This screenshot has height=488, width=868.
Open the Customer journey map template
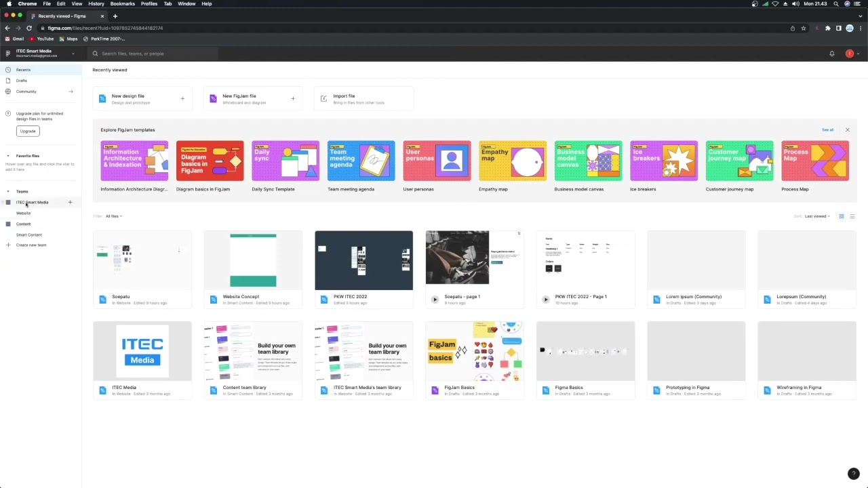(x=739, y=166)
